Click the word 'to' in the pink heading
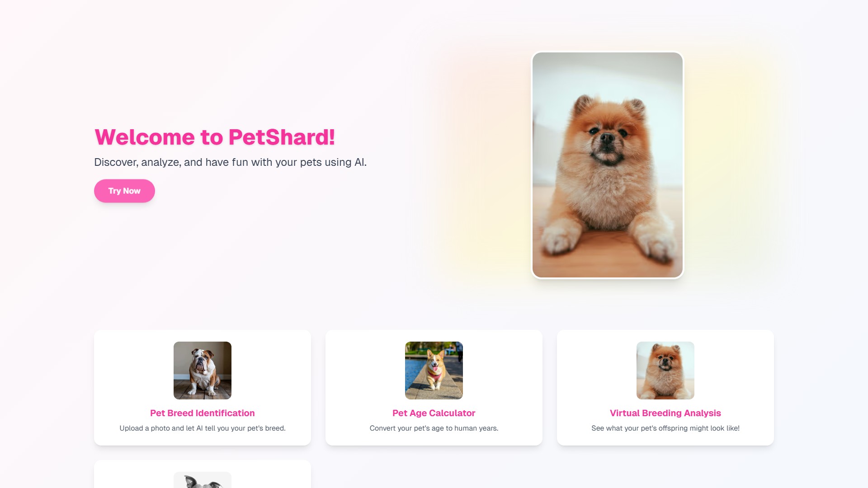This screenshot has height=488, width=868. [x=212, y=137]
